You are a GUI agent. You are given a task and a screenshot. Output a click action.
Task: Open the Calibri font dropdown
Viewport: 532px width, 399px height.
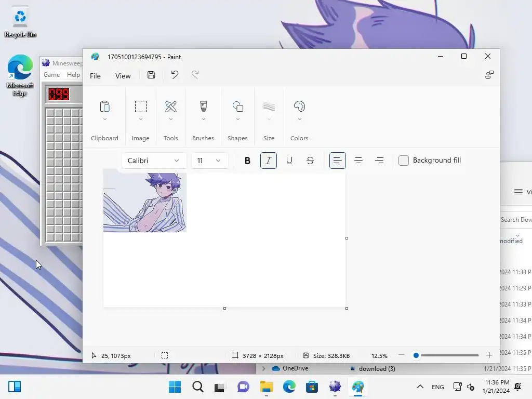pyautogui.click(x=154, y=161)
